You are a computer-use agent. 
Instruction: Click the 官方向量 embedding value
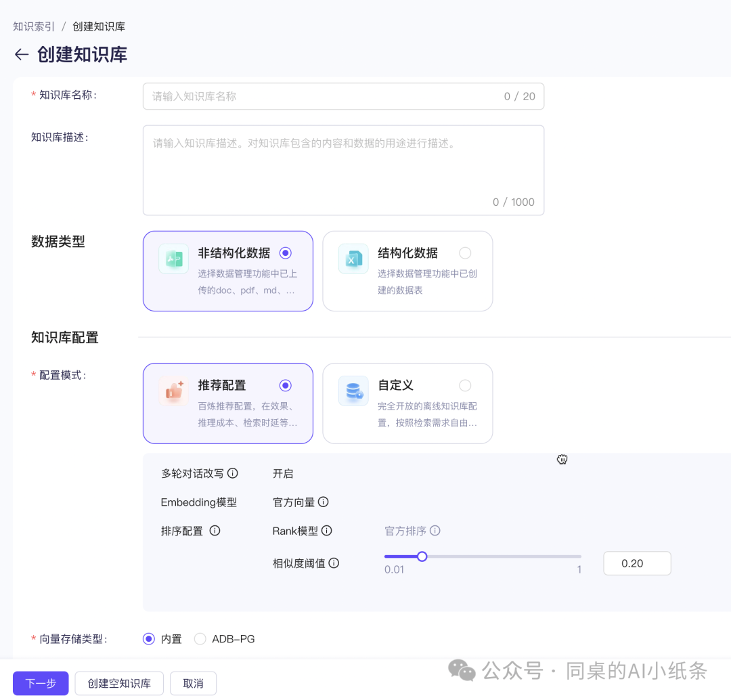click(294, 502)
